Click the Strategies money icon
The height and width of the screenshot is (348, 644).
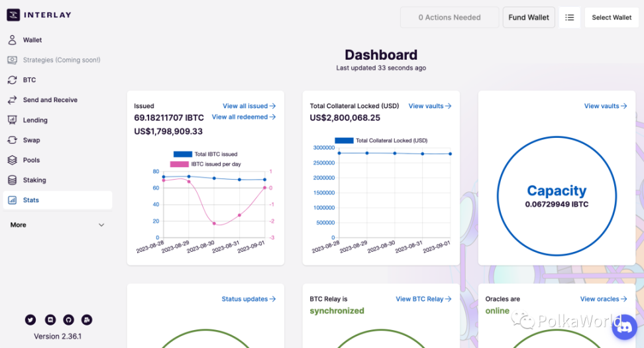point(13,60)
